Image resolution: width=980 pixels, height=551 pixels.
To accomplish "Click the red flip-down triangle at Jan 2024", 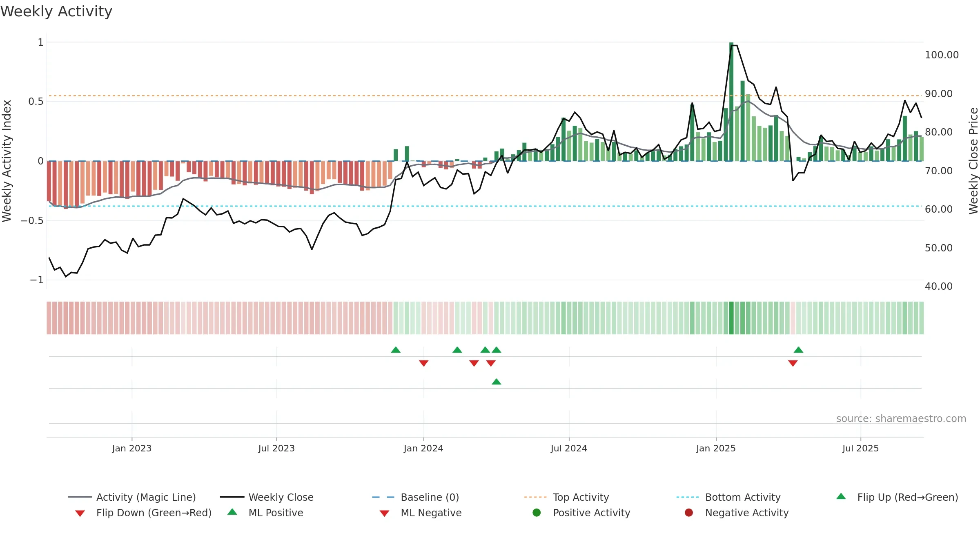I will [423, 363].
